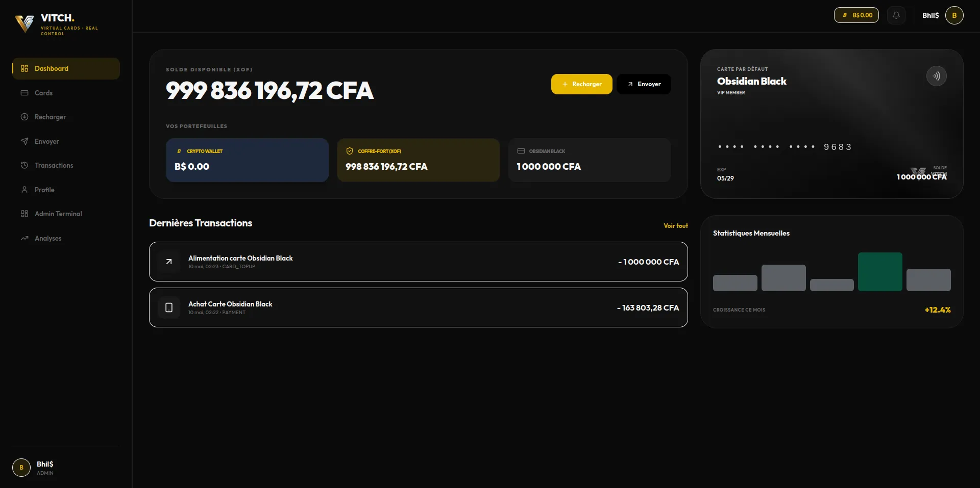Click the contactless icon on Obsidian Black card
This screenshot has height=488, width=980.
point(937,76)
